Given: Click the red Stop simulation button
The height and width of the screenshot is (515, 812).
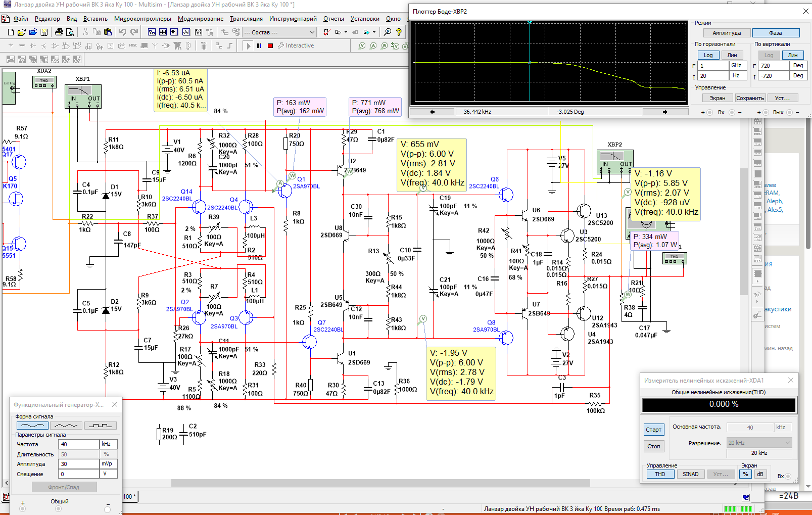Looking at the screenshot, I should pyautogui.click(x=270, y=45).
